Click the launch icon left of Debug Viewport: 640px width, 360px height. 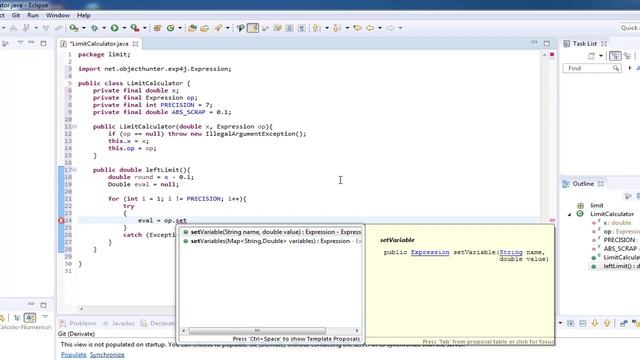pos(74,28)
